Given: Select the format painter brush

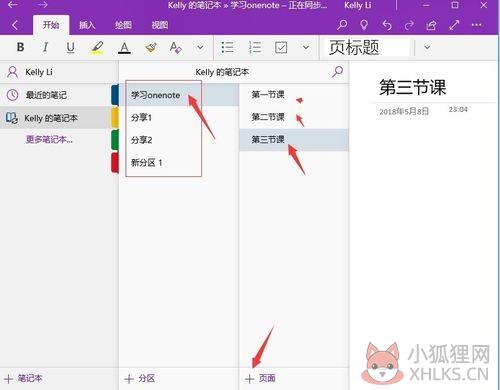Looking at the screenshot, I should pos(151,48).
